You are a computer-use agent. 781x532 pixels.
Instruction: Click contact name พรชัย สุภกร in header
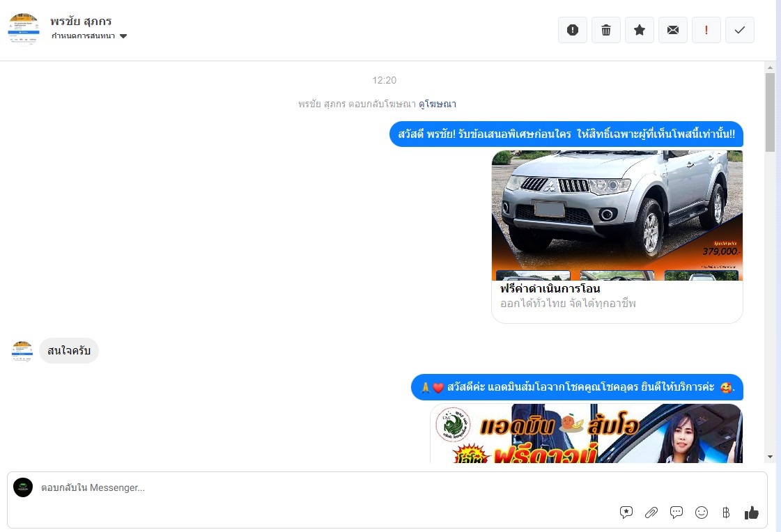coord(81,22)
